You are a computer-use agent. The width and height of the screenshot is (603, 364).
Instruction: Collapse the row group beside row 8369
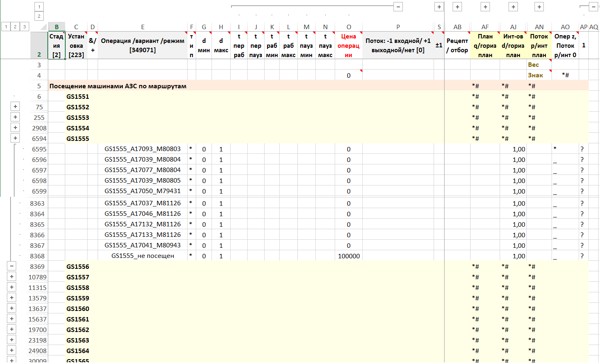[12, 266]
